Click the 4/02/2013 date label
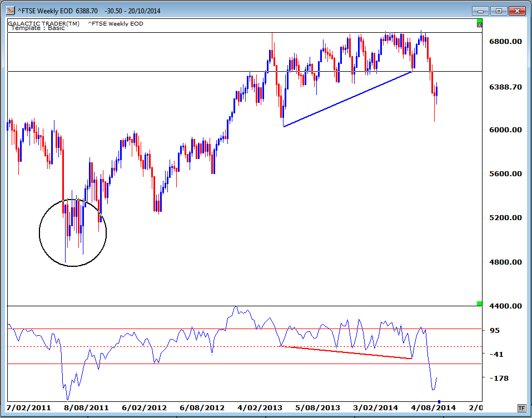Screen dimensions: 532x418 point(260,408)
